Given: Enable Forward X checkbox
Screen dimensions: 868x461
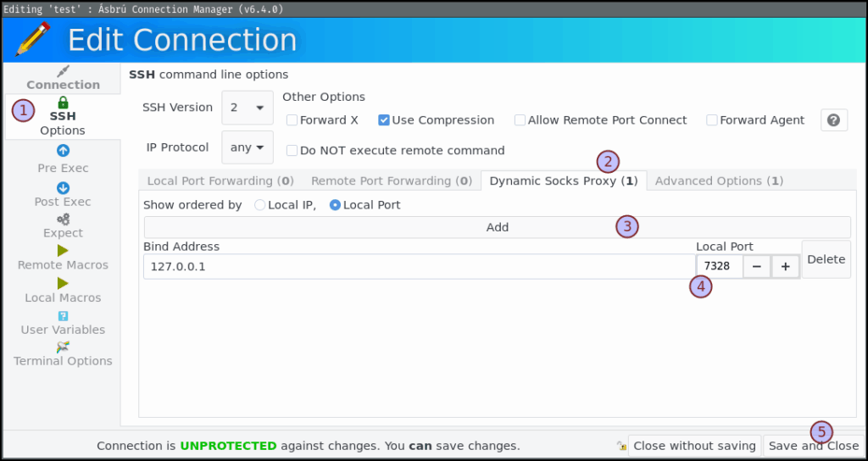Looking at the screenshot, I should click(292, 120).
